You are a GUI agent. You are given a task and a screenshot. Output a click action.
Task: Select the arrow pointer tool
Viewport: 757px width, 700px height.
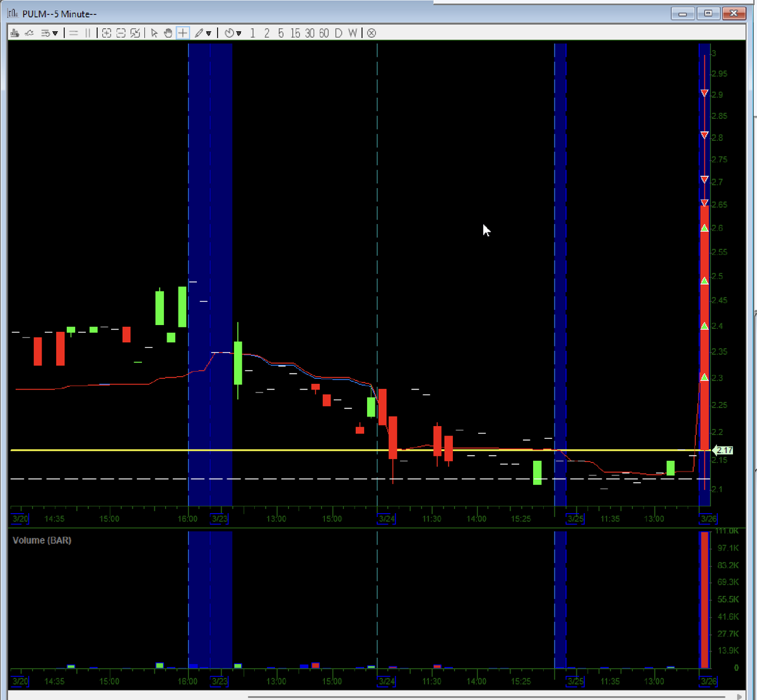[x=155, y=33]
